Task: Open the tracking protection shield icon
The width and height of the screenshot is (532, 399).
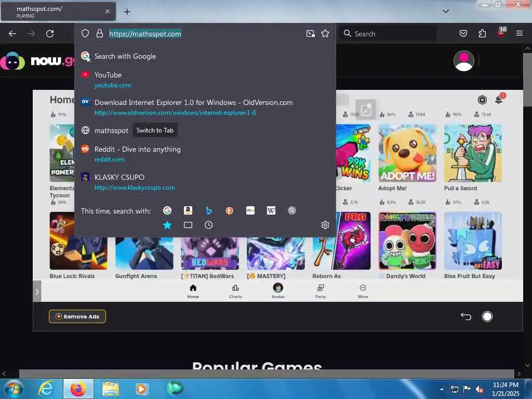Action: [x=85, y=33]
